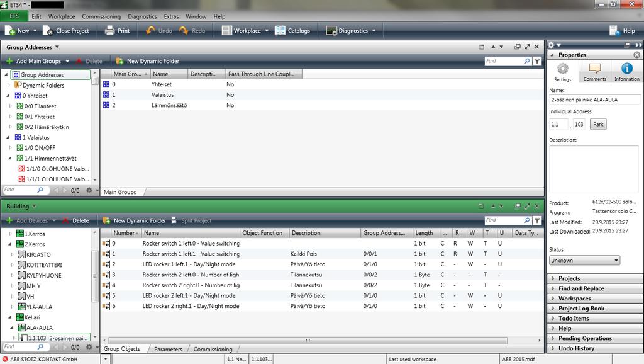Click filter icon in Building panel
This screenshot has height=364, width=644.
(537, 220)
